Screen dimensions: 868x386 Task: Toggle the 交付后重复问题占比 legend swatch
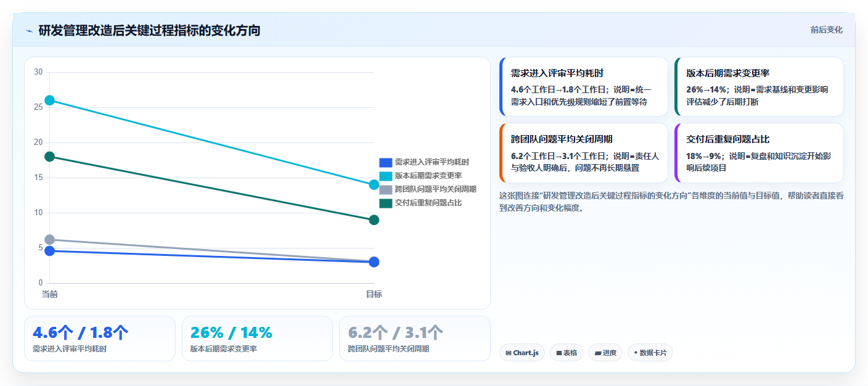[x=385, y=203]
